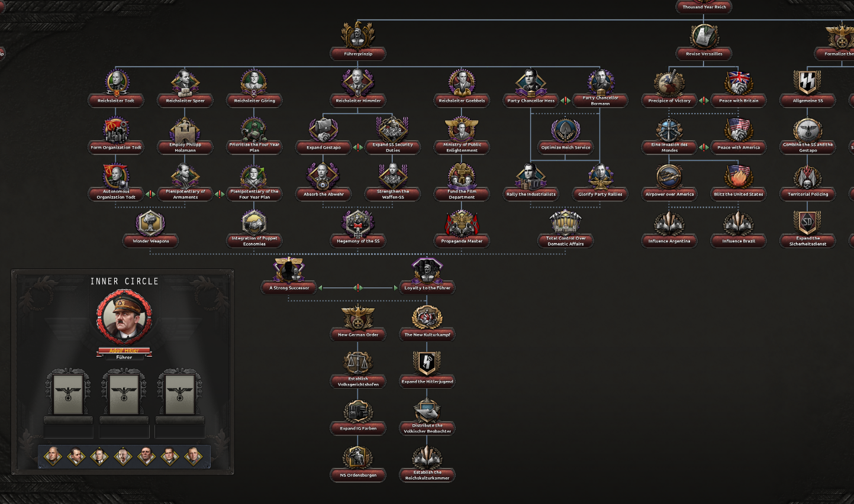
Task: Select Expand SS Security Duties focus
Action: coord(393,135)
